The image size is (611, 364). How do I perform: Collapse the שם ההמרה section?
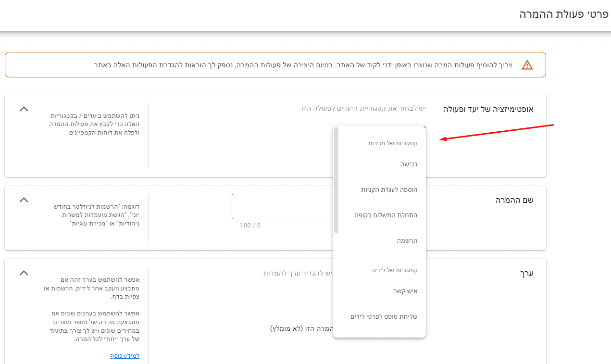point(24,200)
